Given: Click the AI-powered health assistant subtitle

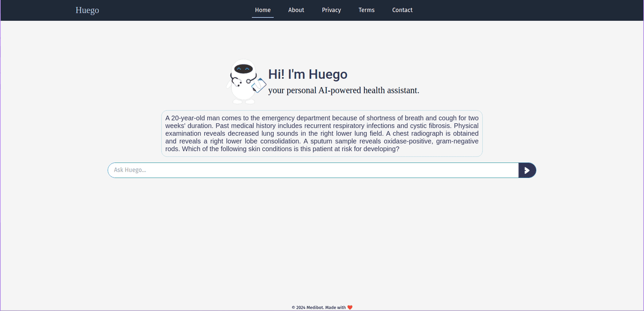Looking at the screenshot, I should click(x=343, y=90).
